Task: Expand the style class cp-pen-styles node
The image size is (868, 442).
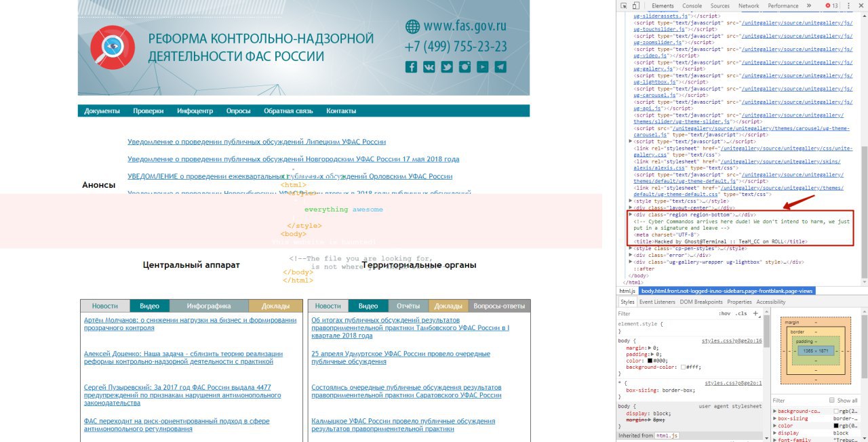Action: [631, 248]
